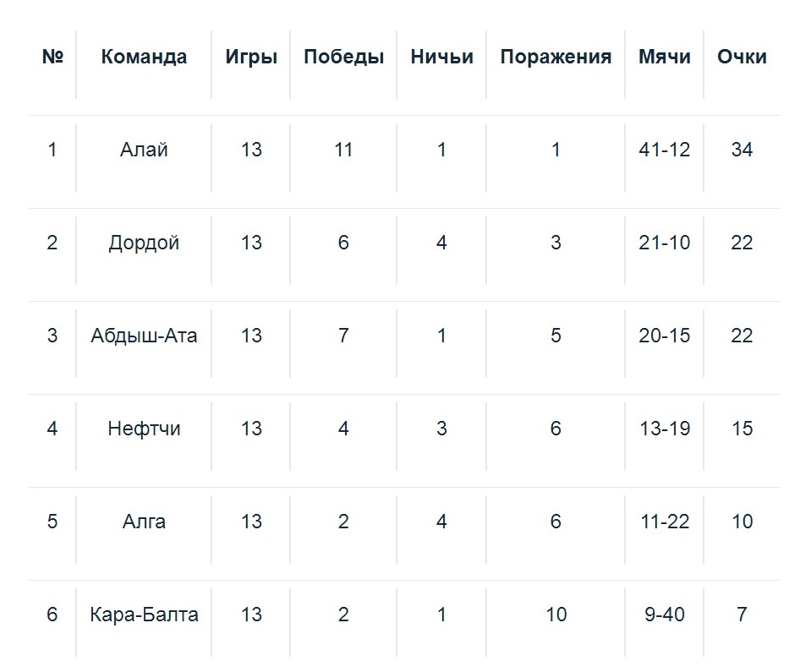Click the Игры column header
Viewport: 811px width, 672px height.
pyautogui.click(x=251, y=57)
